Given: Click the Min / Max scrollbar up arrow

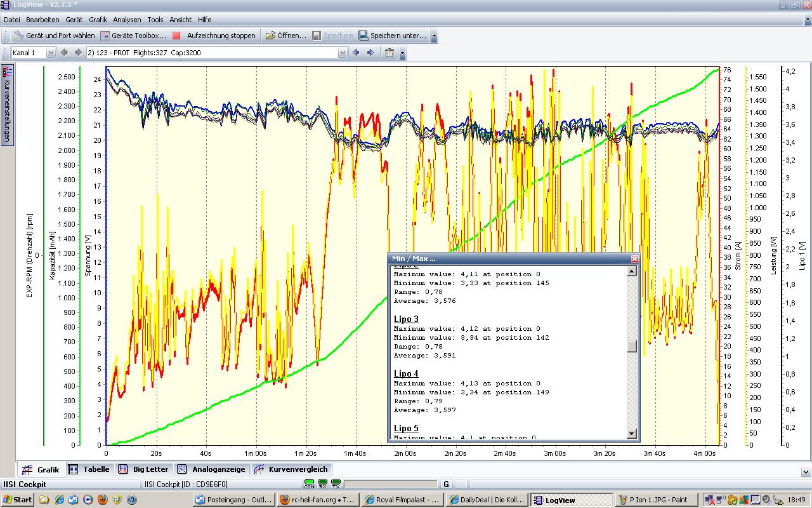Looking at the screenshot, I should tap(631, 271).
